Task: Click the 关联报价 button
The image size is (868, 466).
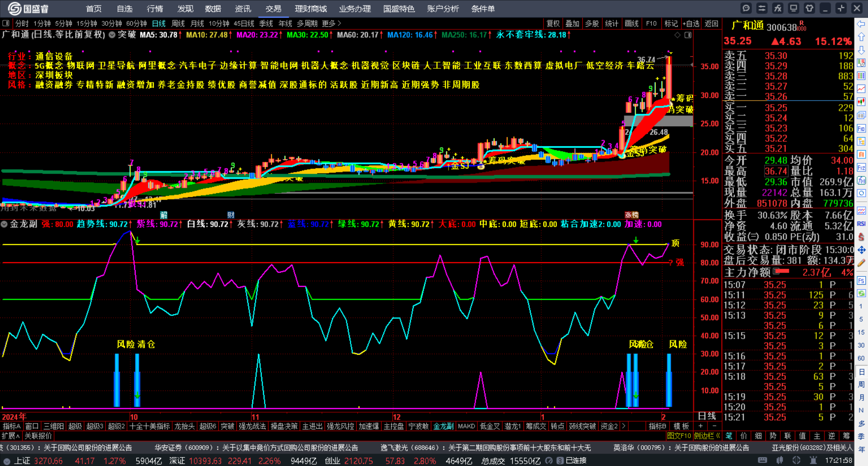Action: coord(38,436)
